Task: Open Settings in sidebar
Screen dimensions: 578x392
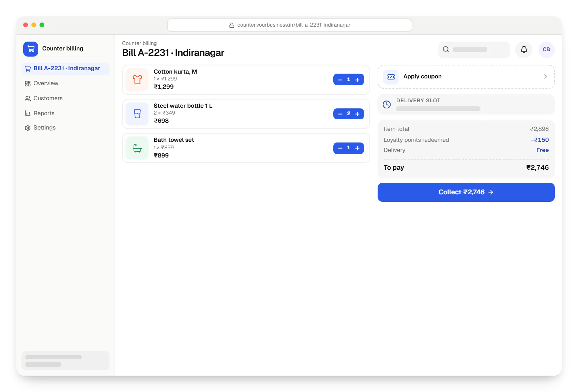Action: 65,128
